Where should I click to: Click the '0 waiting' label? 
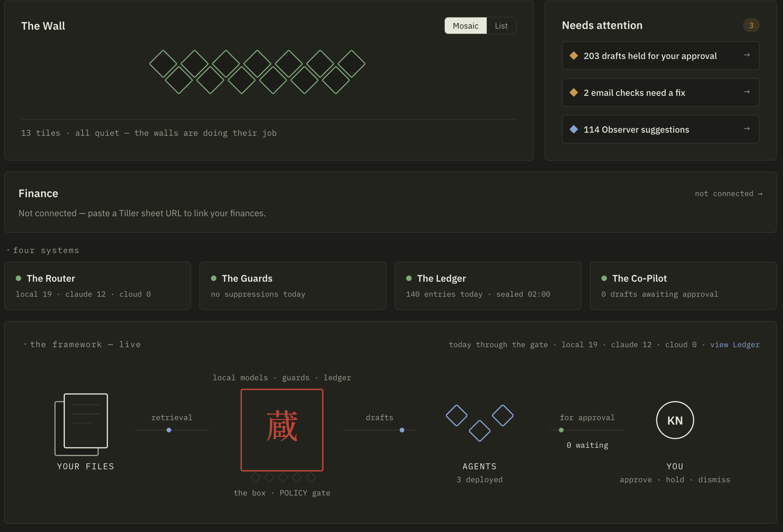tap(587, 445)
